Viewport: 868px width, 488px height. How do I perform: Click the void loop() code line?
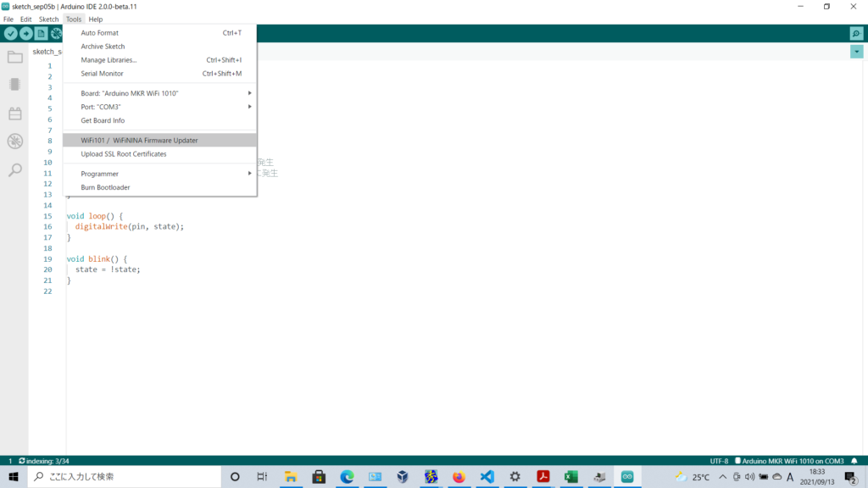coord(95,216)
